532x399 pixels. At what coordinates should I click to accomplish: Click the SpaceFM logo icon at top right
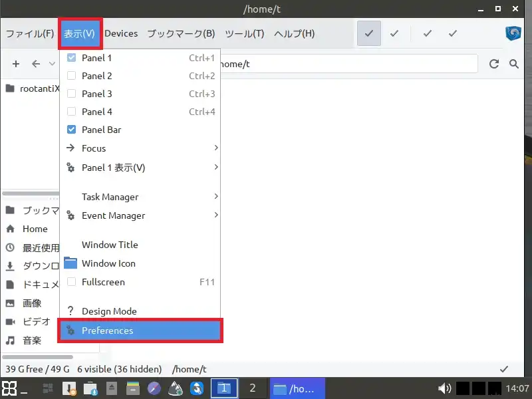[x=513, y=33]
